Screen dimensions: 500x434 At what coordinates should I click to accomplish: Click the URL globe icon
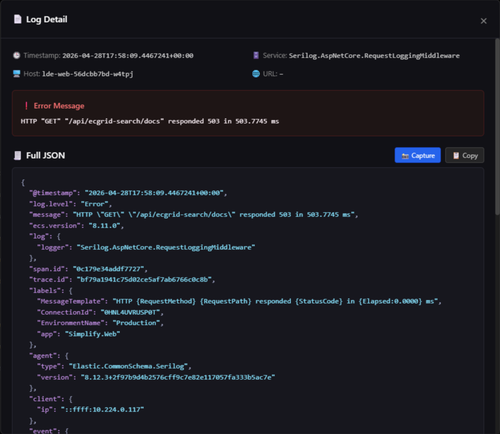(x=256, y=74)
